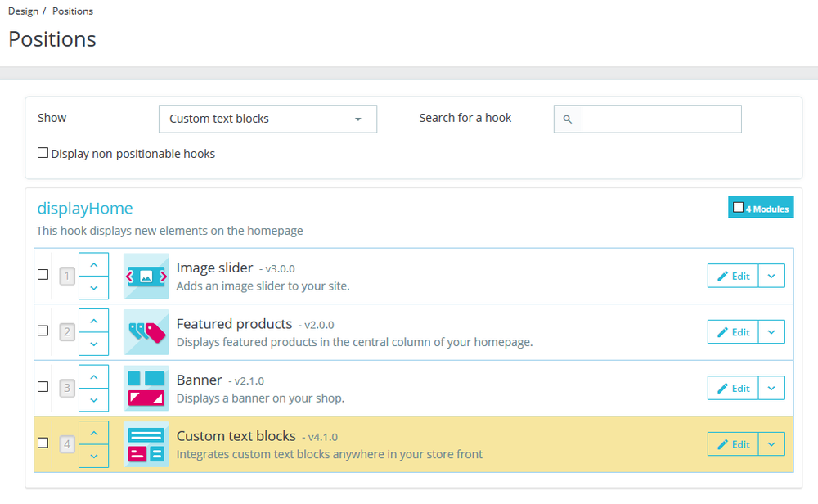Expand Custom text blocks edit options arrow
818x504 pixels.
(x=771, y=444)
